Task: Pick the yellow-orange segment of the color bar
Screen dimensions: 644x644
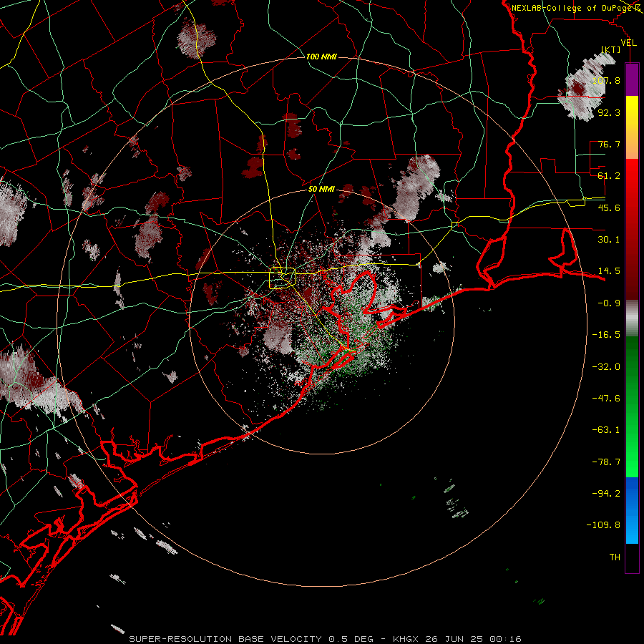Action: point(632,127)
